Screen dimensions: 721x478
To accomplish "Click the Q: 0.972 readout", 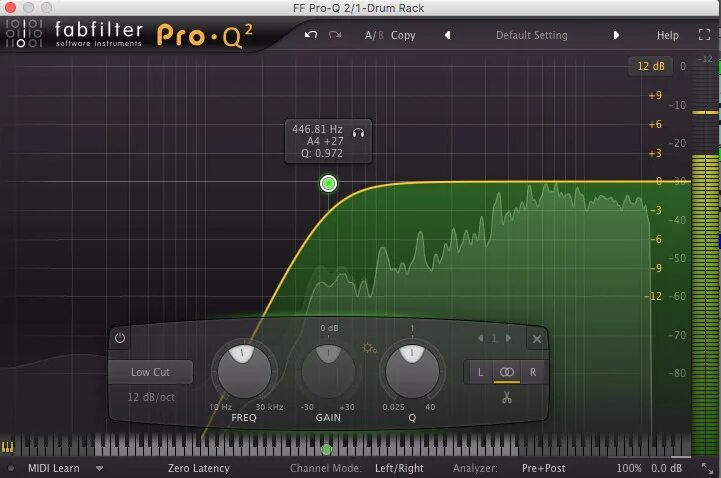I will pos(322,153).
